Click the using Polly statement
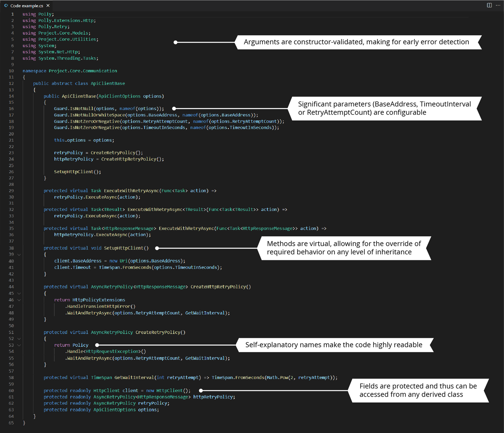Image resolution: width=504 pixels, height=433 pixels. 38,14
